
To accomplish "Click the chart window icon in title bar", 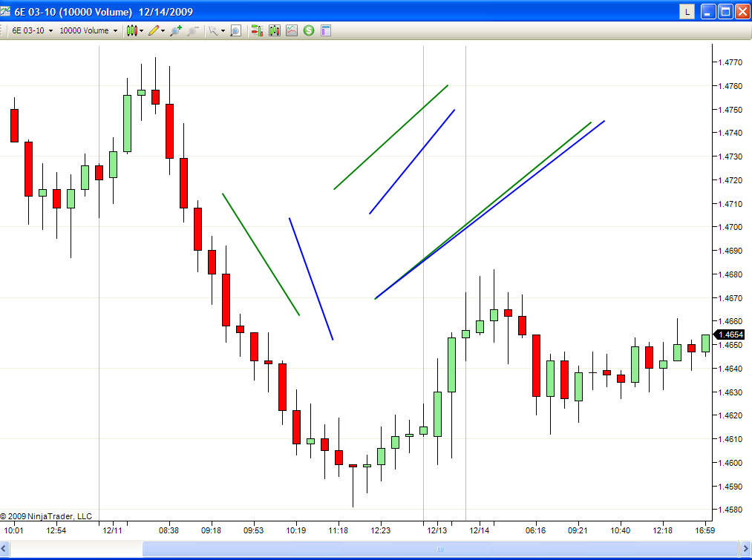I will click(x=4, y=11).
